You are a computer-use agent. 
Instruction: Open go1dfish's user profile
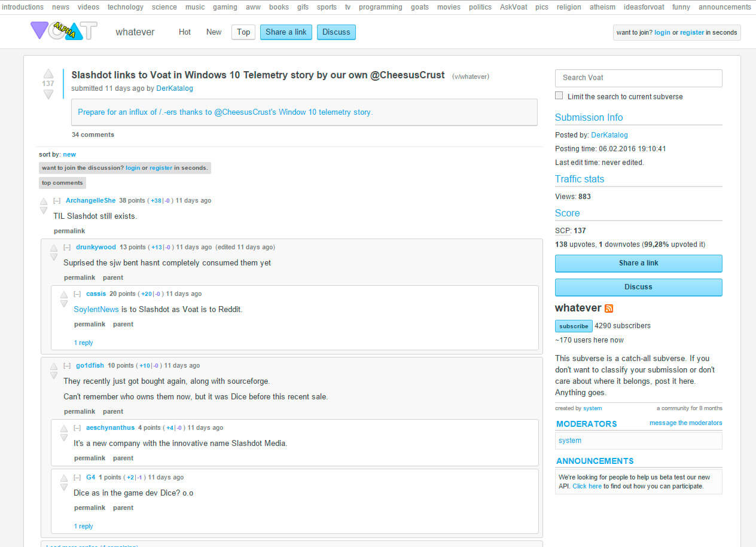[x=90, y=366]
